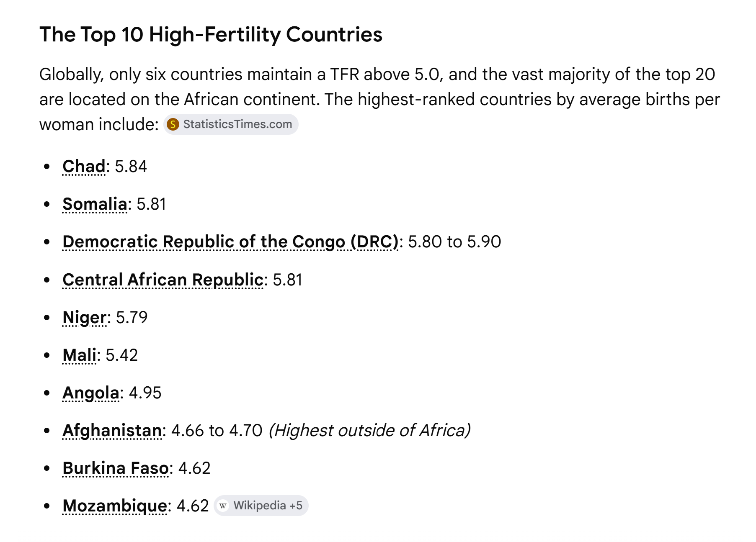Click the Mozambique country link
The height and width of the screenshot is (542, 756).
coord(115,506)
